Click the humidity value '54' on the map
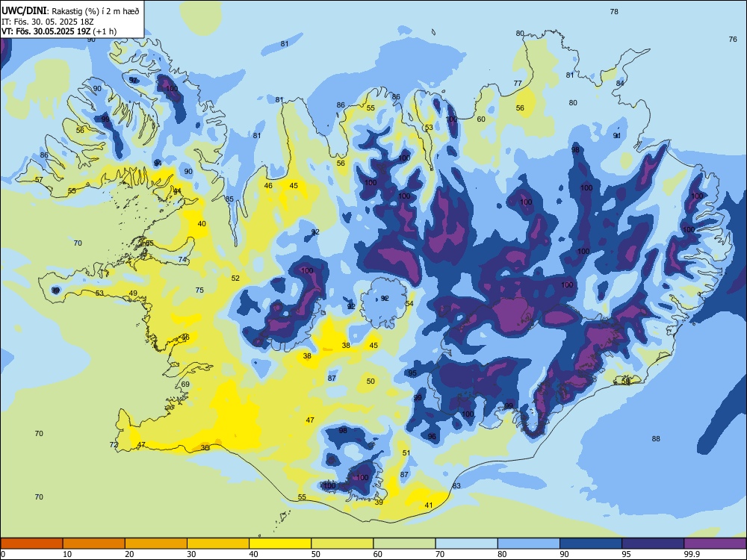 click(x=409, y=304)
